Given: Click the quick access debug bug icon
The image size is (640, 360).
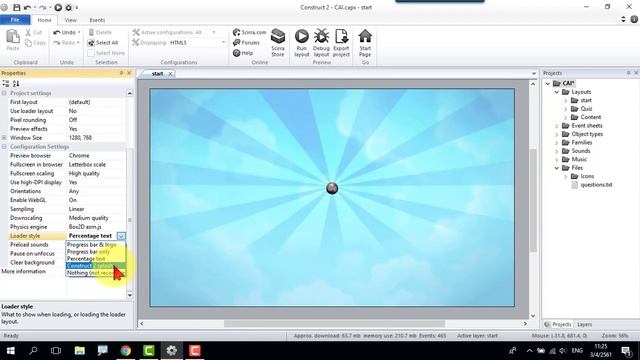Looking at the screenshot, I should click(69, 7).
